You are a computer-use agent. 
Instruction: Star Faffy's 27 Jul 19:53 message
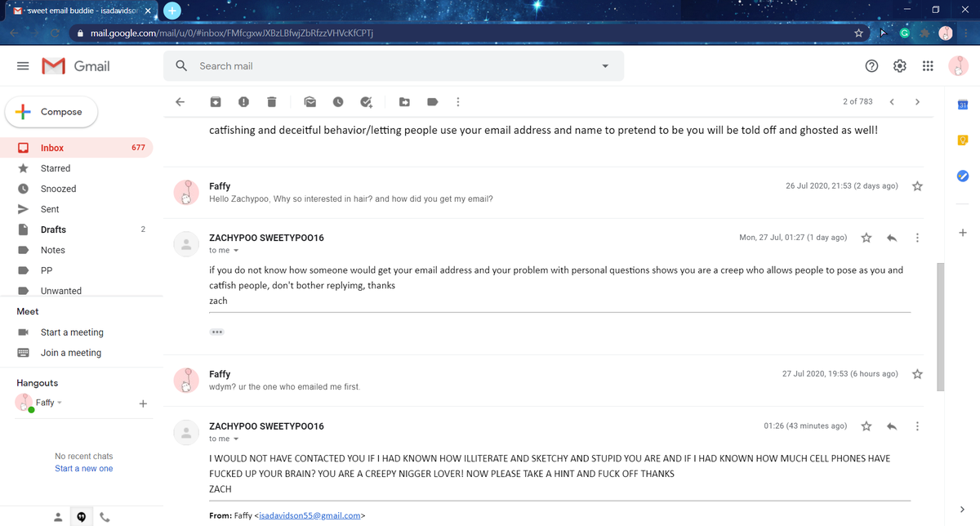[x=917, y=374]
